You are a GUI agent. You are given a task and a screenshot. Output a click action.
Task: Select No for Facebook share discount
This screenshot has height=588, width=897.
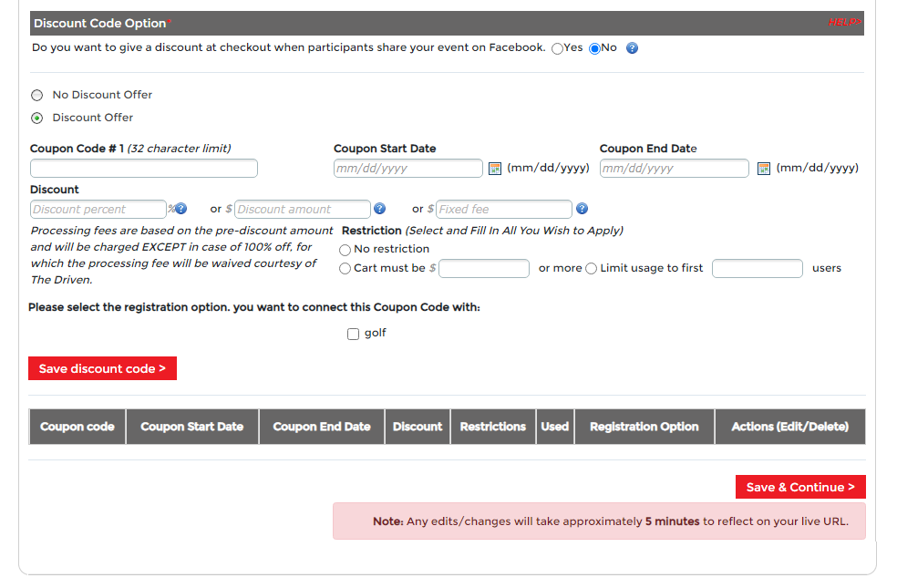tap(594, 48)
